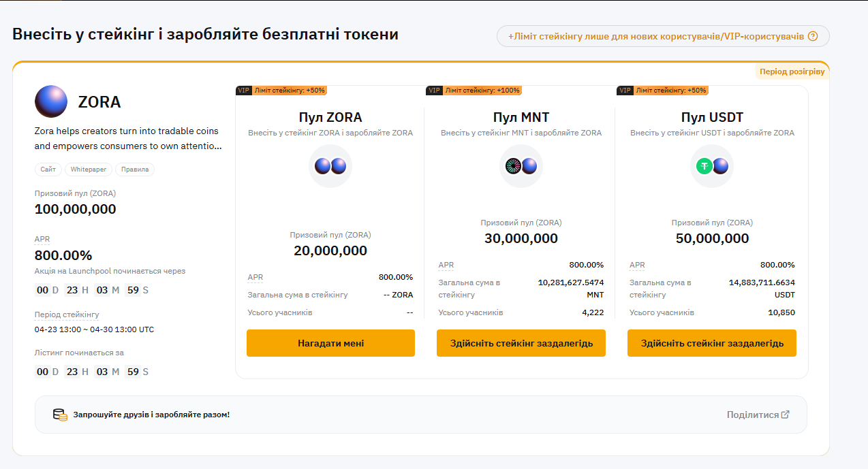Screen dimensions: 868x469
Task: Click the VIP +100% limit badge on MNT pool
Action: coord(474,91)
